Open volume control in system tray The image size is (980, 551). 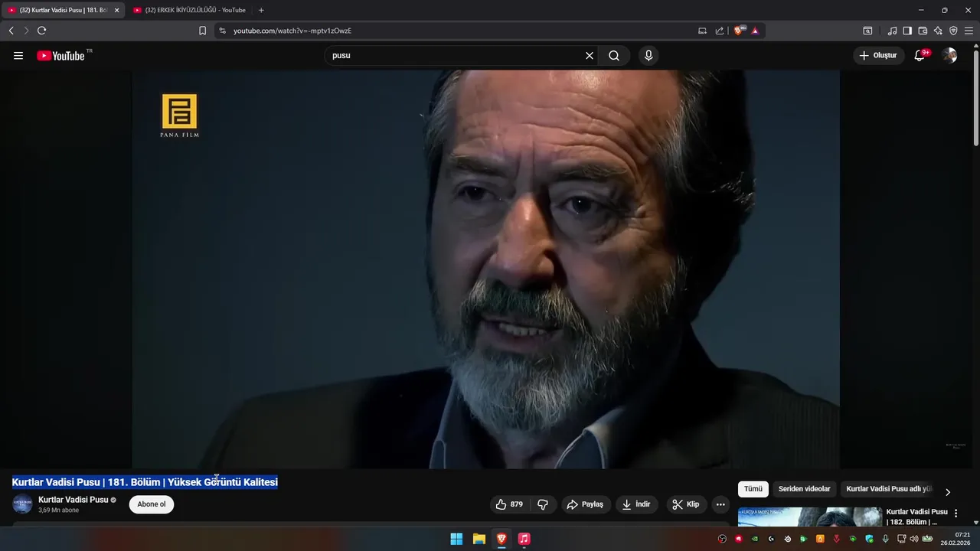tap(913, 539)
